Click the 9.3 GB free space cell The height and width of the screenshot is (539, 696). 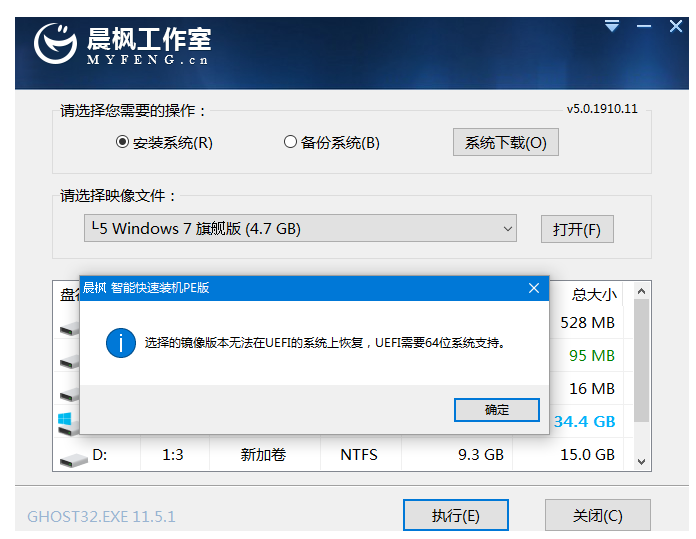point(481,455)
